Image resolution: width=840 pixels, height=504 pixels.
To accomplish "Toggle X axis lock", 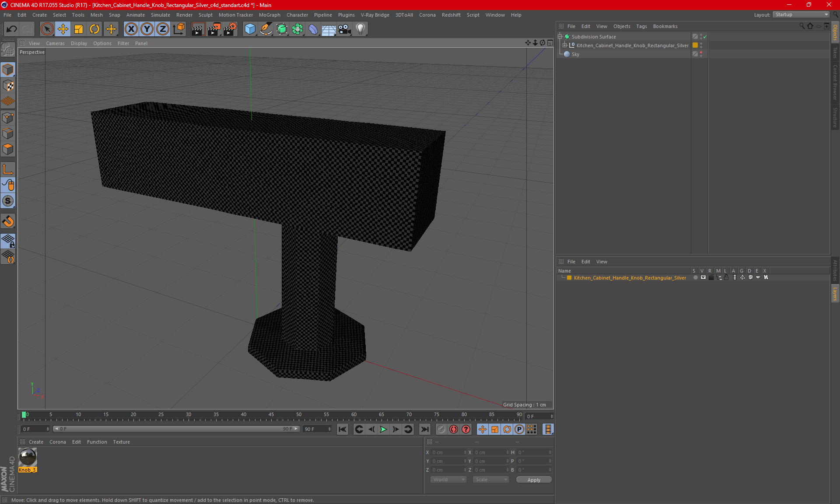I will pyautogui.click(x=131, y=29).
